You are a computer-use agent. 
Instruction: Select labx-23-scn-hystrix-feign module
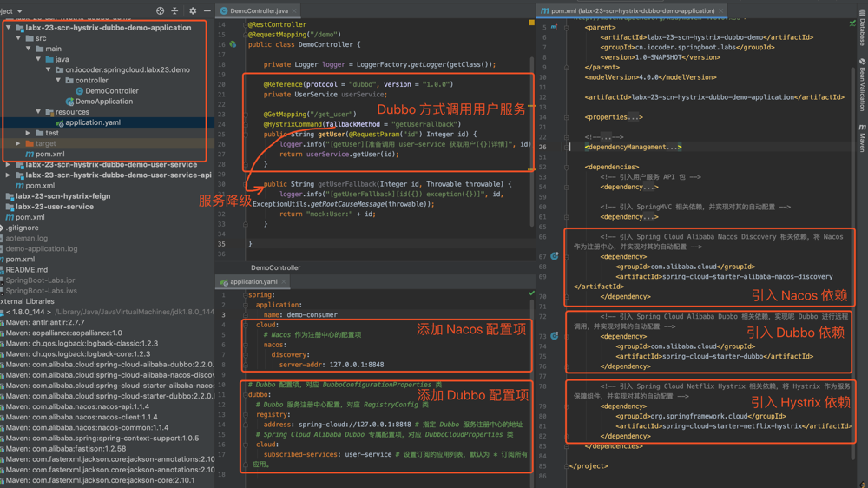pyautogui.click(x=62, y=196)
